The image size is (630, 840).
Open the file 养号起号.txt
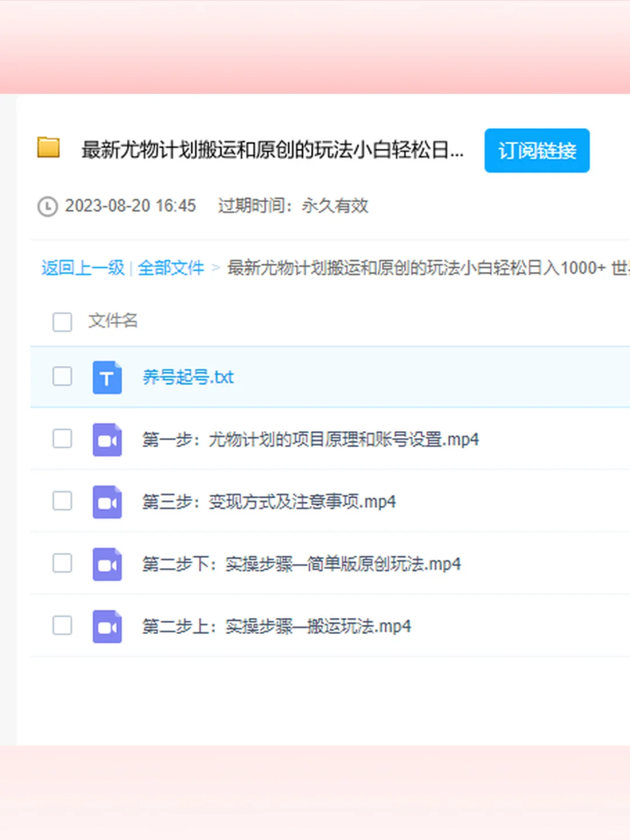(x=188, y=377)
